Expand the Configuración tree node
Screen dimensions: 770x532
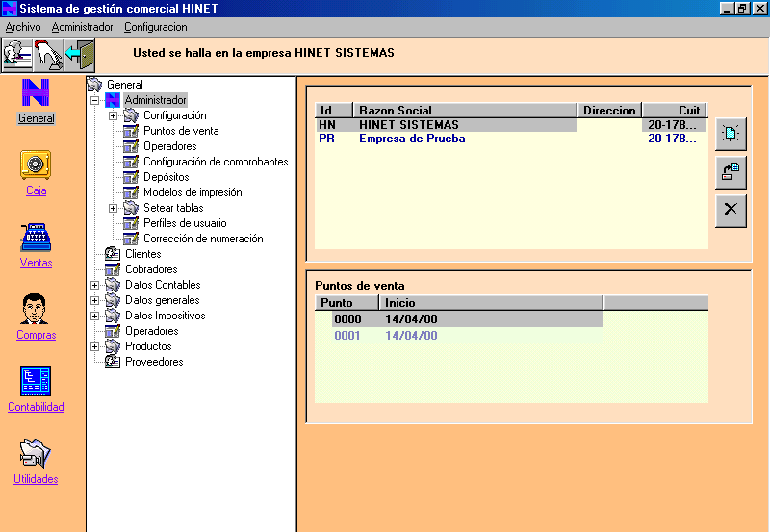coord(113,115)
